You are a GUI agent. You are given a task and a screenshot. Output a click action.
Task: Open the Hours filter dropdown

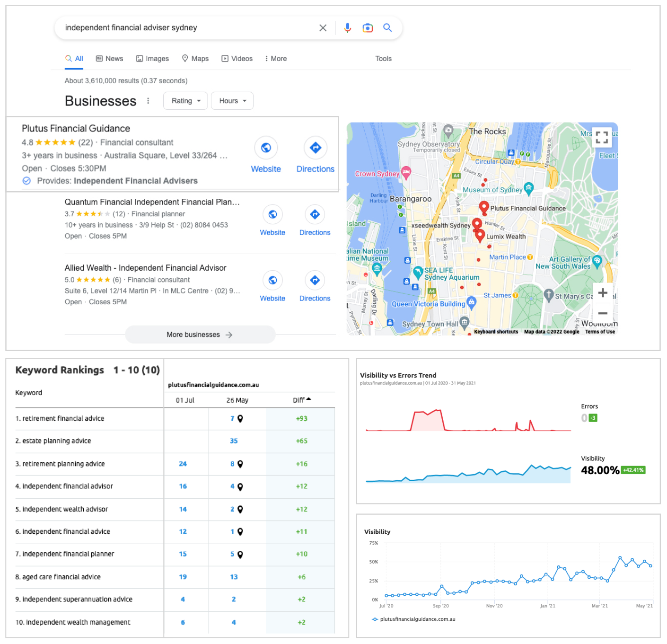click(232, 100)
